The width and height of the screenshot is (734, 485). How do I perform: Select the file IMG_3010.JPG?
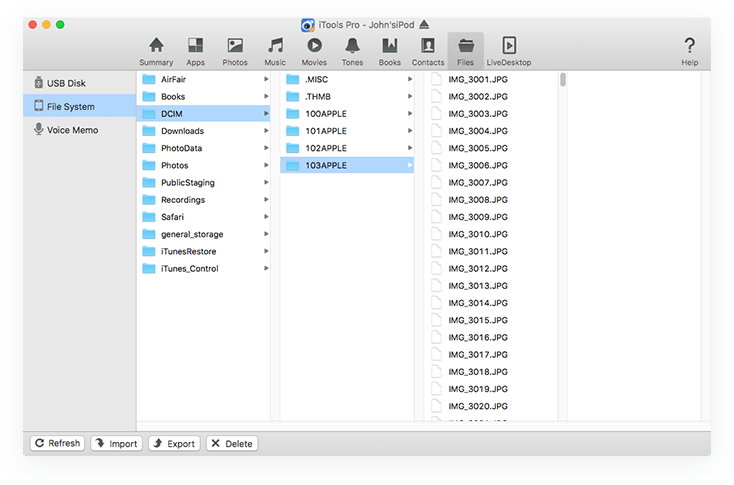click(x=478, y=234)
